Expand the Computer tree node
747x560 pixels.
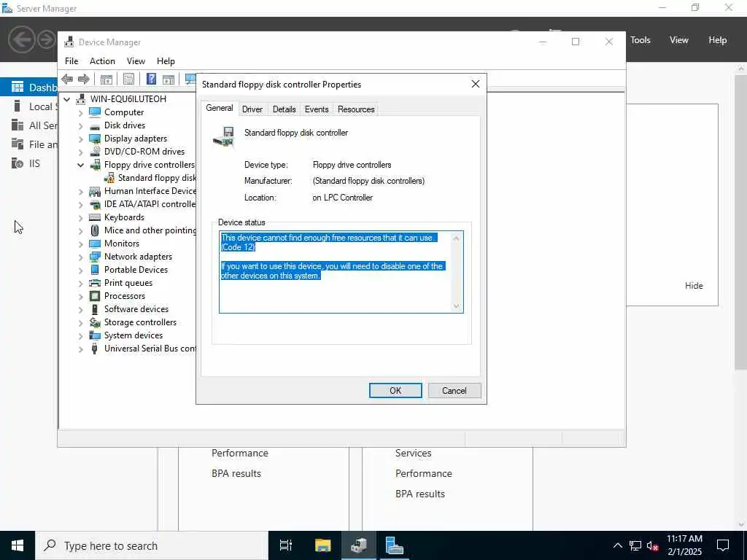(80, 112)
